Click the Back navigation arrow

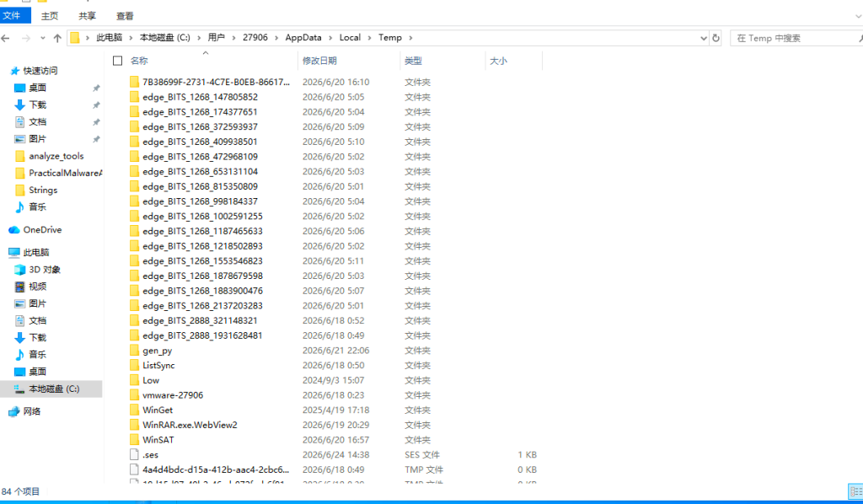[6, 38]
